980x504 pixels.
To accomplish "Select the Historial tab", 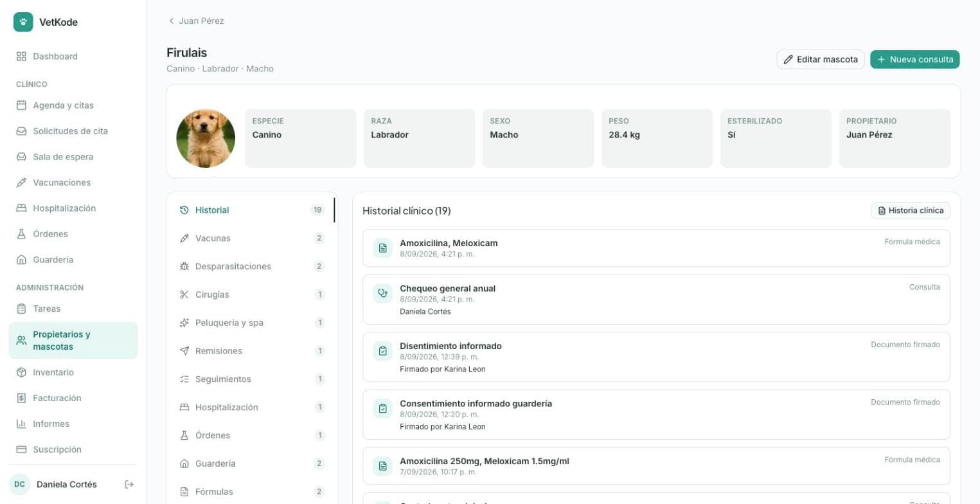I will [x=252, y=210].
